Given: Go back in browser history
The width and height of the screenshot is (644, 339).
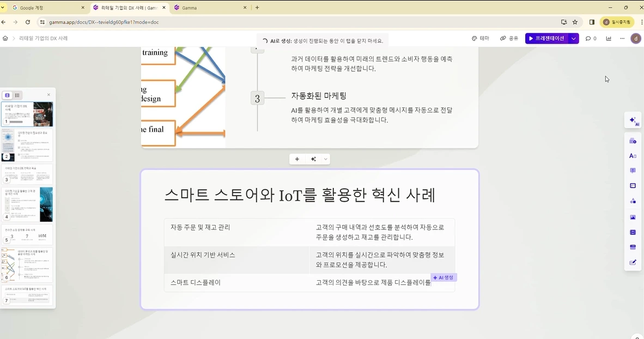Looking at the screenshot, I should [x=4, y=22].
